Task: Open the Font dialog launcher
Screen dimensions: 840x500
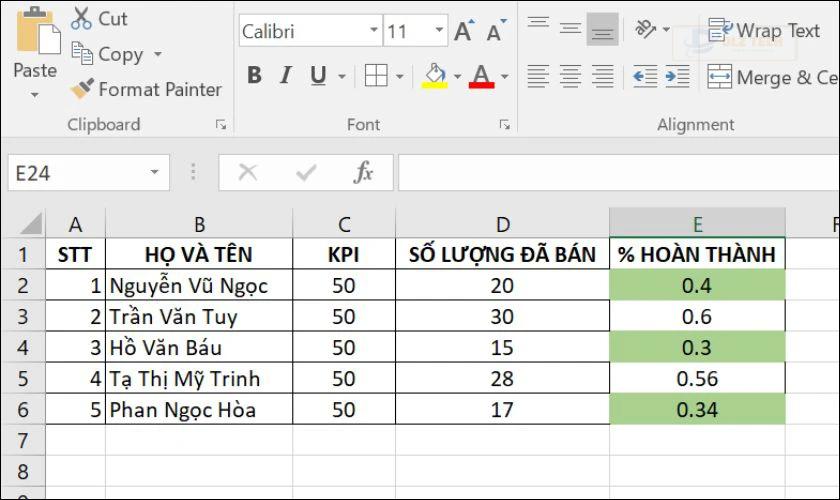Action: tap(505, 125)
